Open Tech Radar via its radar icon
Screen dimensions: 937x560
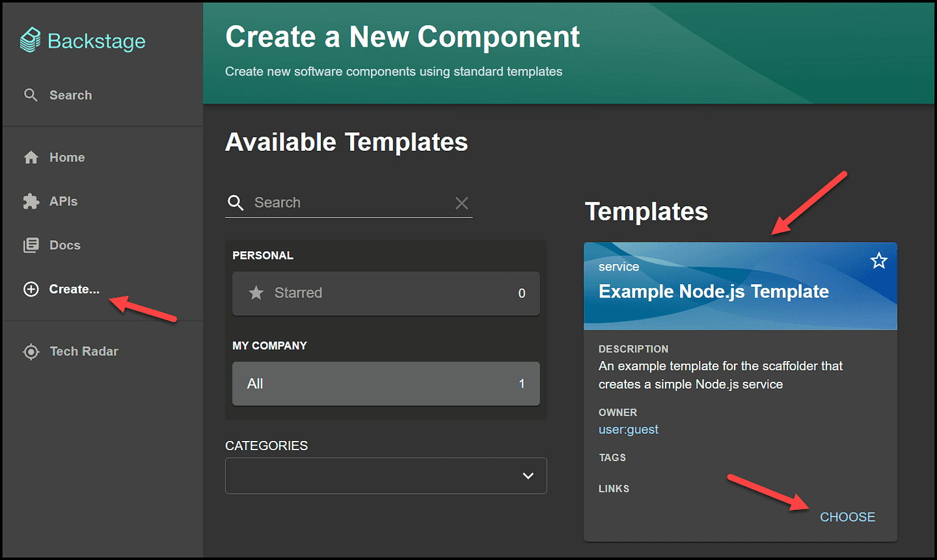(x=31, y=351)
